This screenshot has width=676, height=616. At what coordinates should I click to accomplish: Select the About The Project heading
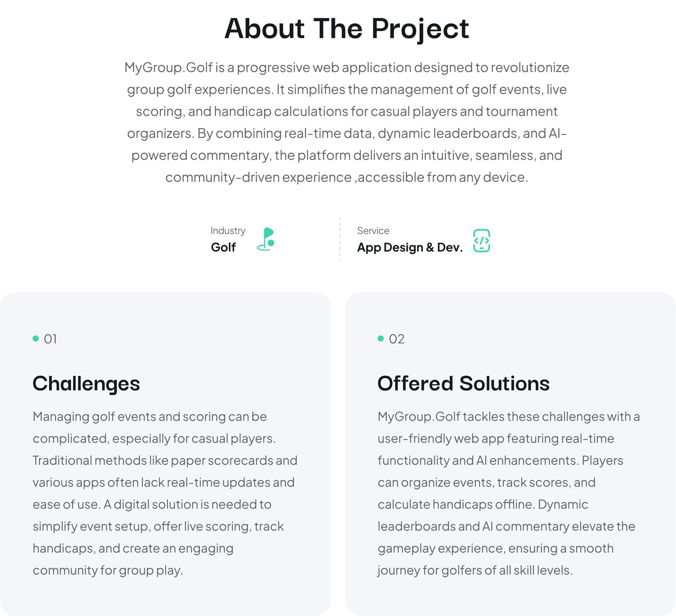[347, 29]
